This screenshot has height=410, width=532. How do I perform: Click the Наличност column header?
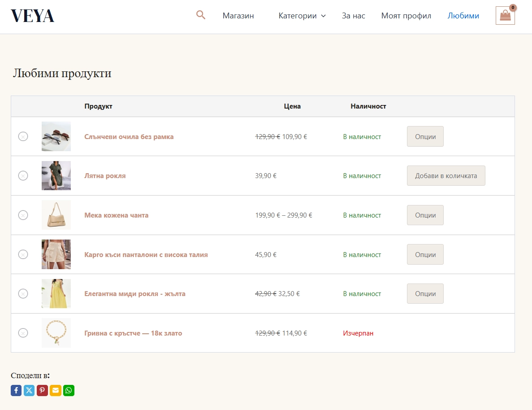[368, 106]
